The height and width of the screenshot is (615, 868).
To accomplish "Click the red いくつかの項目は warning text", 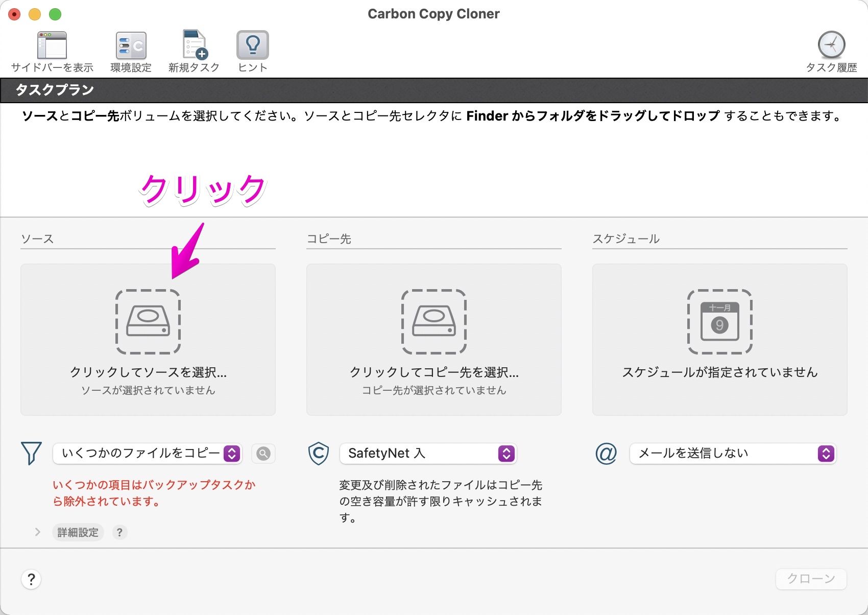I will click(154, 493).
